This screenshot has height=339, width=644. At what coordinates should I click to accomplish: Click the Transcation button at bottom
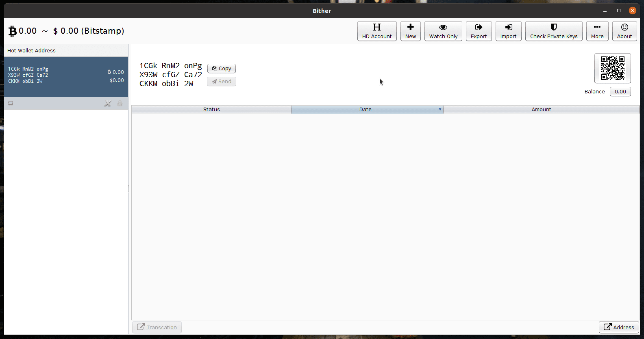[157, 327]
